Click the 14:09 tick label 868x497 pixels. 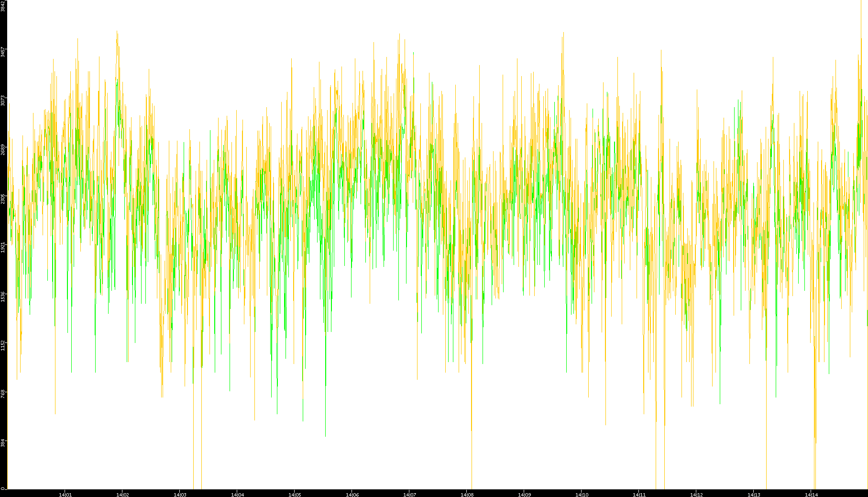tap(524, 495)
